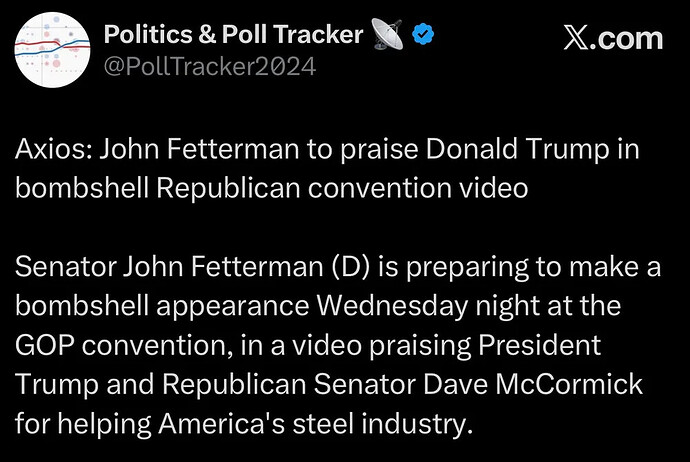Click "Republican convention video" in the headline
Image resolution: width=690 pixels, height=462 pixels.
342,188
